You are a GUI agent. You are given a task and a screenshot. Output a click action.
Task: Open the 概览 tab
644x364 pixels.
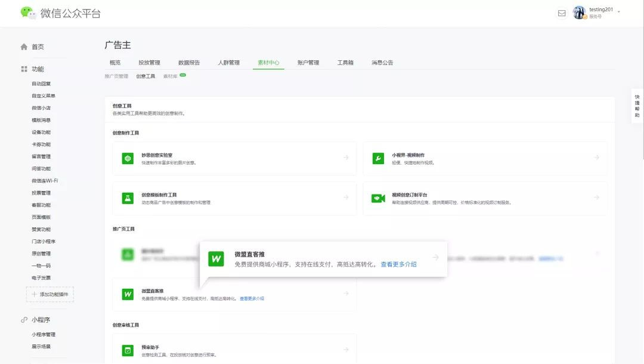coord(115,63)
